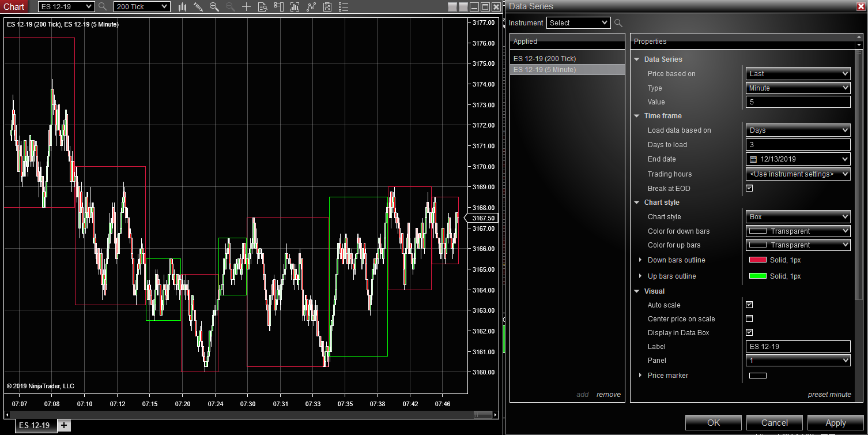Open the End date dropdown

[798, 159]
